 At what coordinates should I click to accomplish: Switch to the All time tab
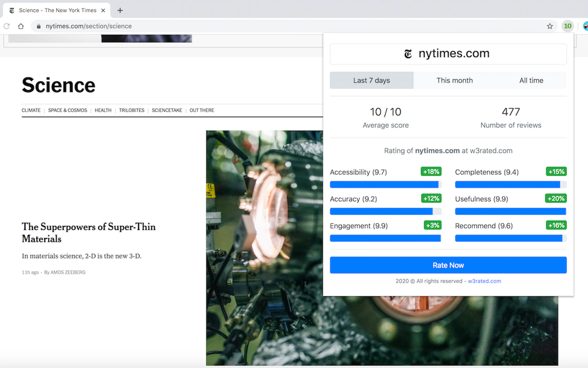[531, 80]
